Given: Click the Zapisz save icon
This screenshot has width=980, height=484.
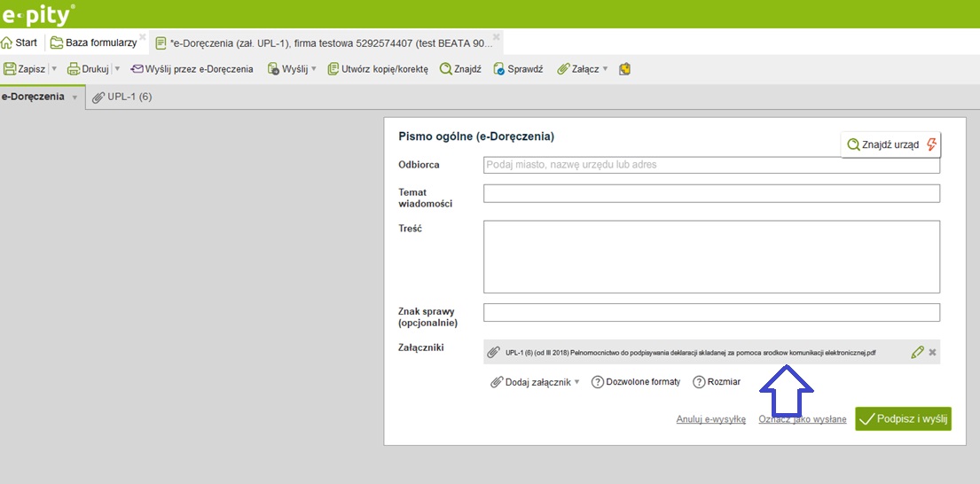Looking at the screenshot, I should click(11, 69).
